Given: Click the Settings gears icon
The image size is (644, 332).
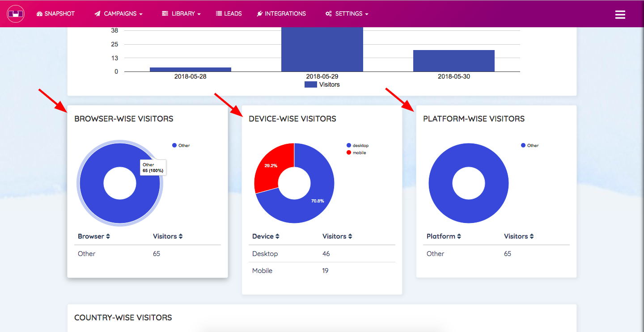Looking at the screenshot, I should [329, 14].
